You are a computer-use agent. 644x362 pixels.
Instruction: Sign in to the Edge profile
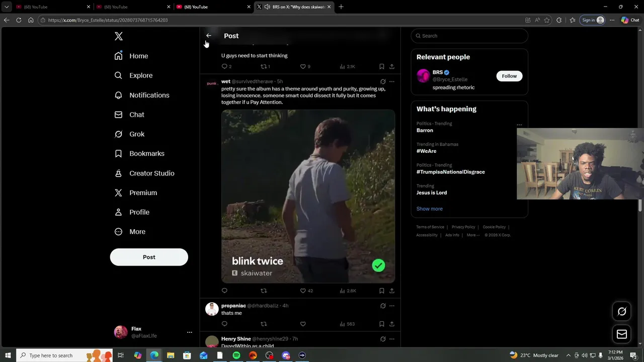click(593, 20)
